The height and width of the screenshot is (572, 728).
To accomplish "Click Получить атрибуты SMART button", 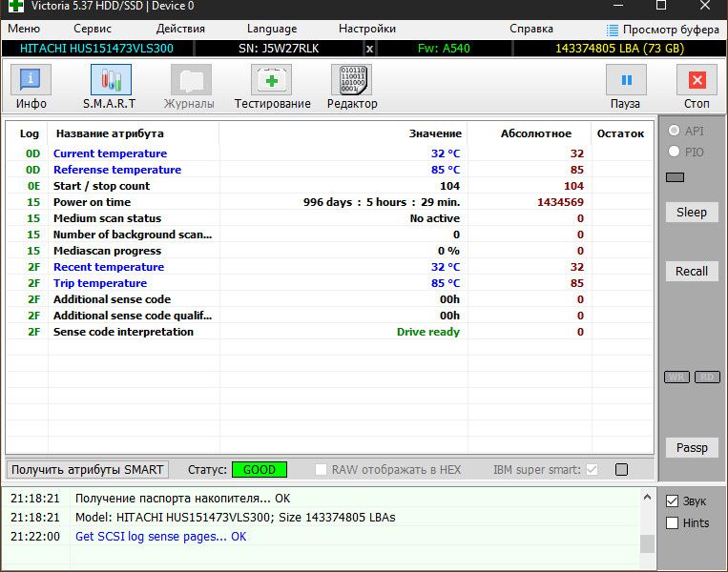I will point(87,469).
